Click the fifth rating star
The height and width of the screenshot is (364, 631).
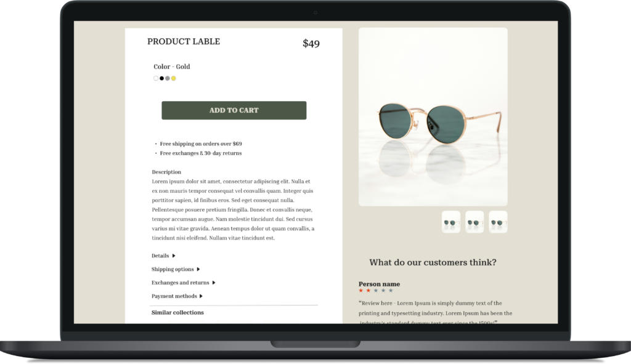391,290
